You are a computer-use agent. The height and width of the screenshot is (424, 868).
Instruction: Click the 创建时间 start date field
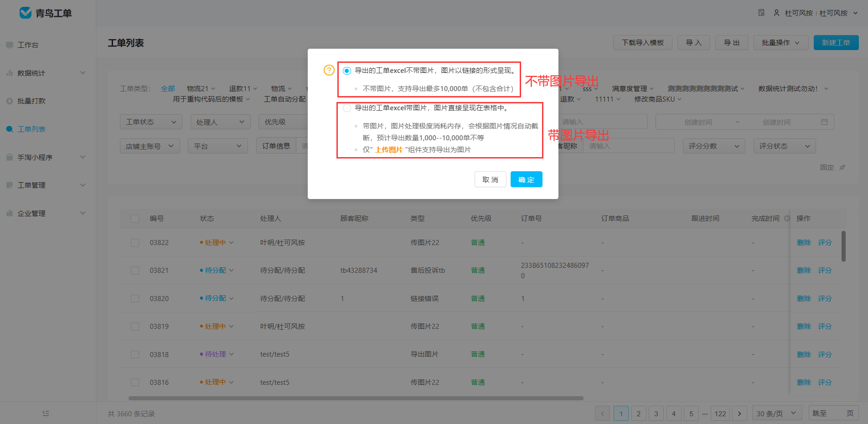pyautogui.click(x=698, y=122)
